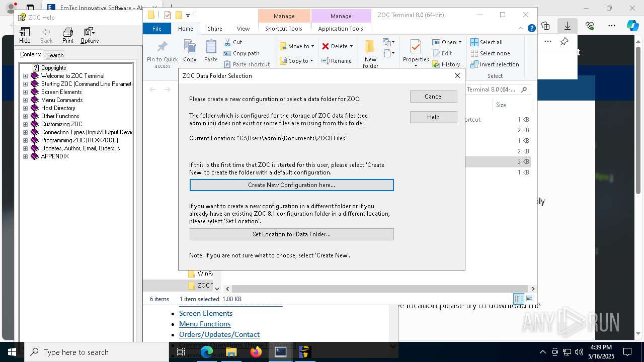Open the Menu Functions link
Screen dimensions: 644x362
click(x=205, y=324)
